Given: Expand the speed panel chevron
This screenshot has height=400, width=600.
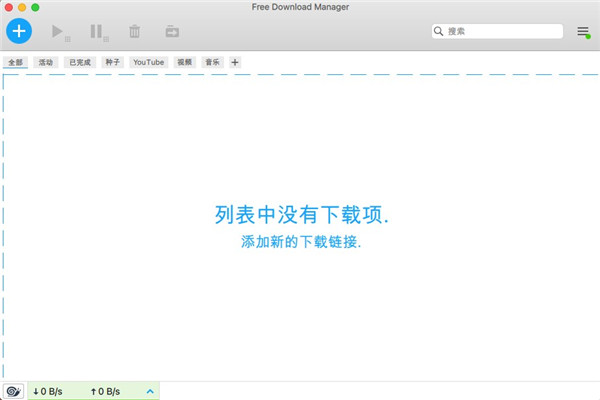Looking at the screenshot, I should pyautogui.click(x=150, y=391).
